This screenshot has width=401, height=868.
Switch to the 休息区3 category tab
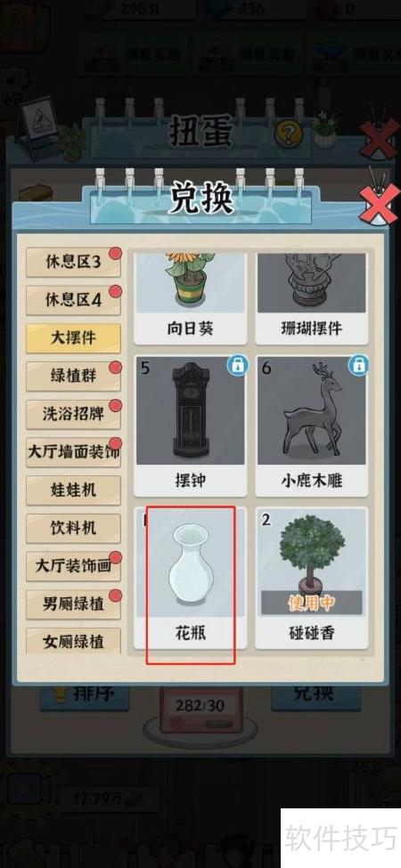pyautogui.click(x=73, y=262)
